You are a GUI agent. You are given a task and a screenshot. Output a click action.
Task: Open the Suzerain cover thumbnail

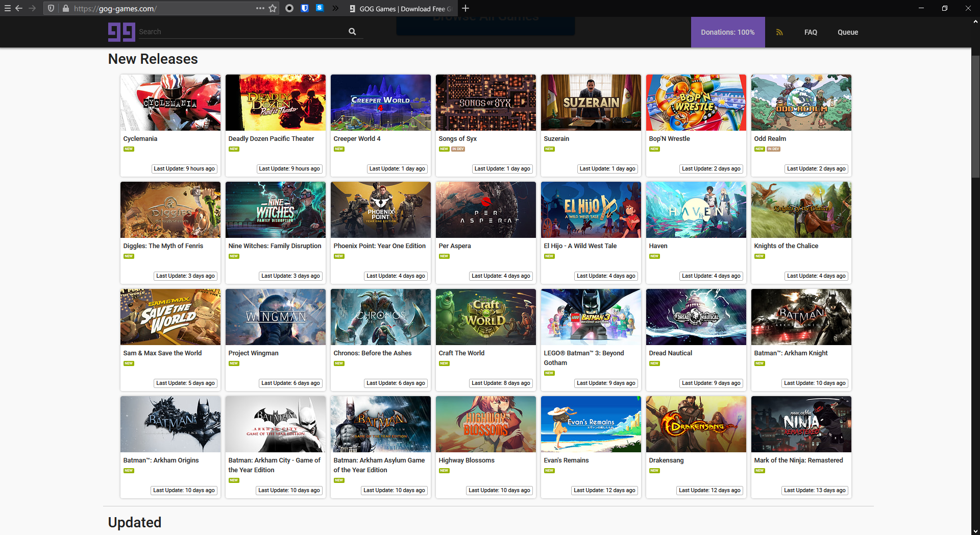click(x=591, y=103)
